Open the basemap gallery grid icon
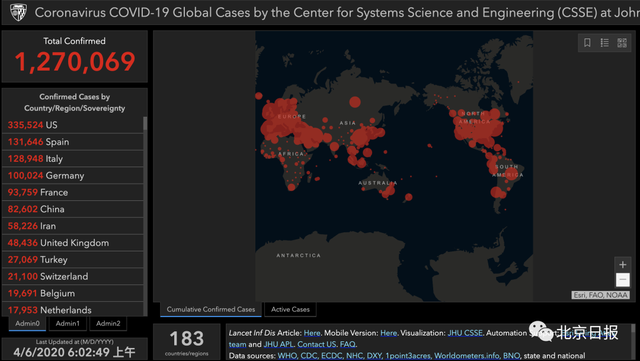Image resolution: width=640 pixels, height=361 pixels. [622, 42]
